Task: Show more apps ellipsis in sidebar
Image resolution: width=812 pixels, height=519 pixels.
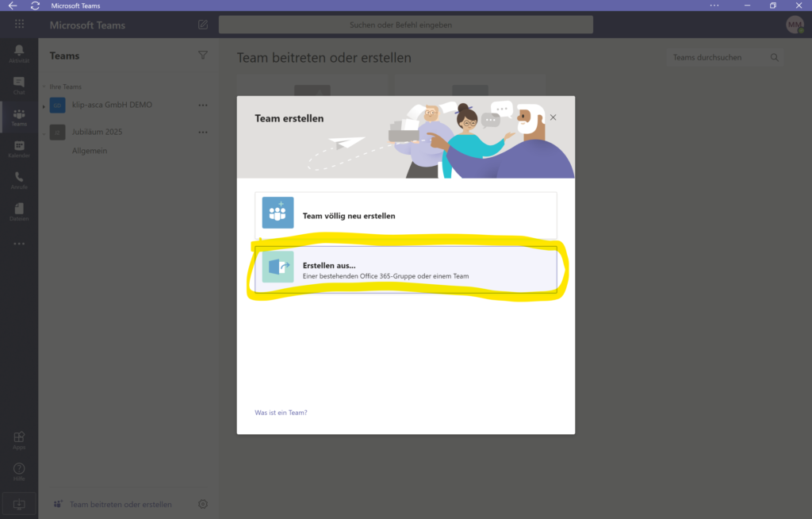Action: (19, 244)
